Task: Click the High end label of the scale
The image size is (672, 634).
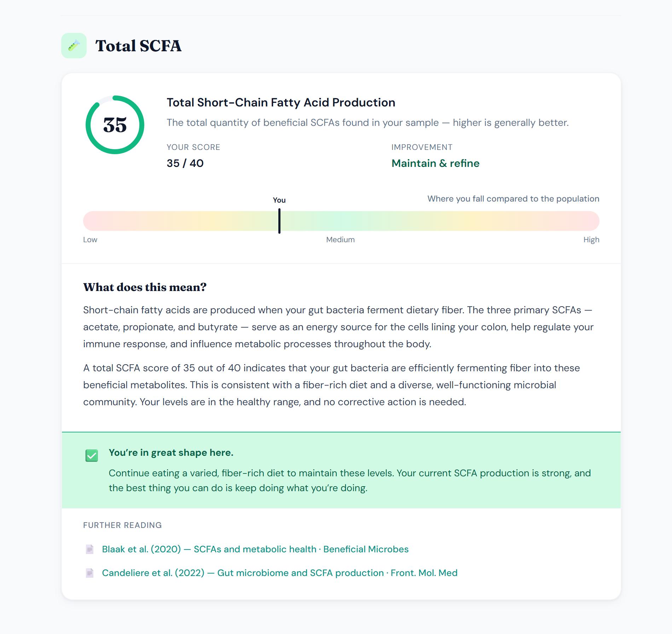Action: click(591, 240)
